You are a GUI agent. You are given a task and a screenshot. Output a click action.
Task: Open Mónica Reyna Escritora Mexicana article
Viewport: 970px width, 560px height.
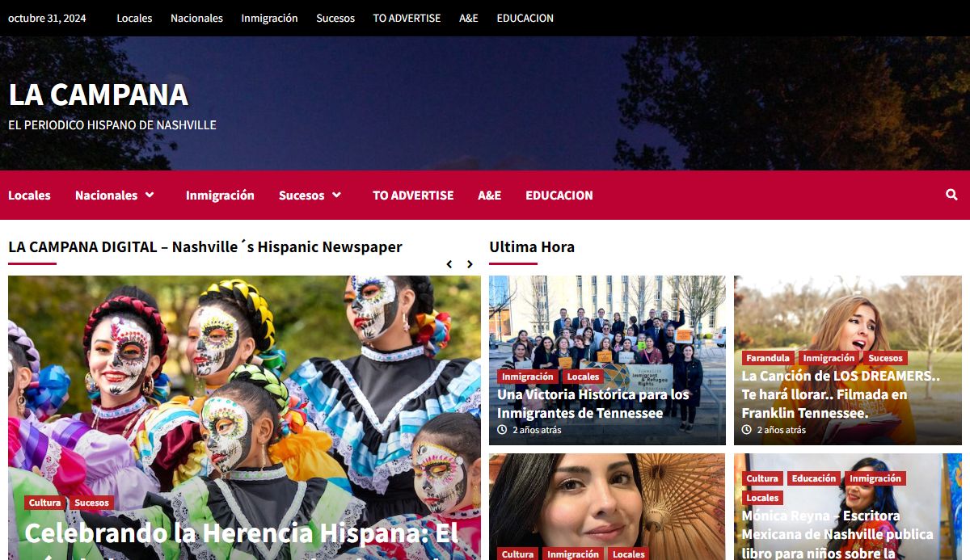[837, 533]
